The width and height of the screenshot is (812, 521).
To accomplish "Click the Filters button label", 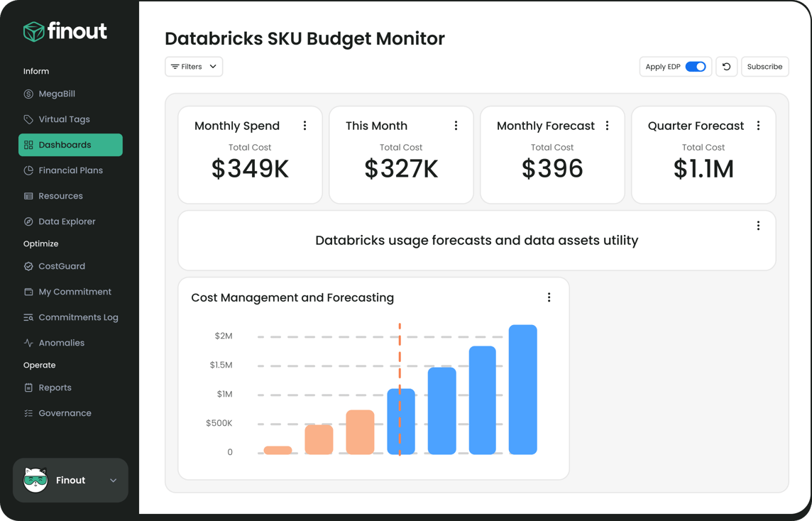I will (x=192, y=67).
